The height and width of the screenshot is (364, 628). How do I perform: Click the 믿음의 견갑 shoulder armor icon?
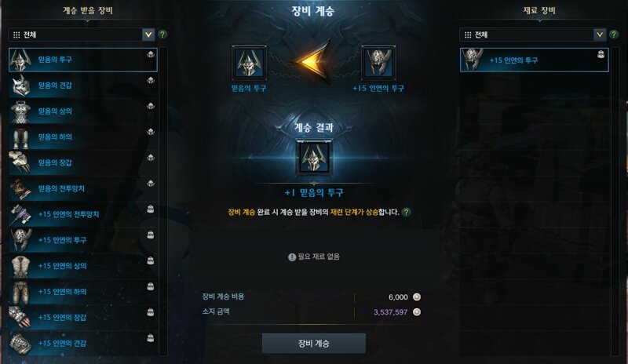20,86
